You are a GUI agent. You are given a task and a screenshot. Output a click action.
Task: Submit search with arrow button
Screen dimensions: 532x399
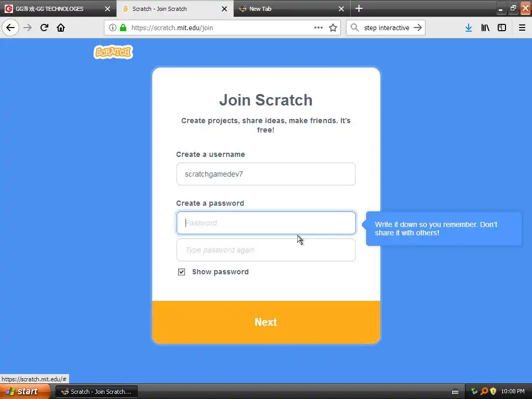coord(418,28)
